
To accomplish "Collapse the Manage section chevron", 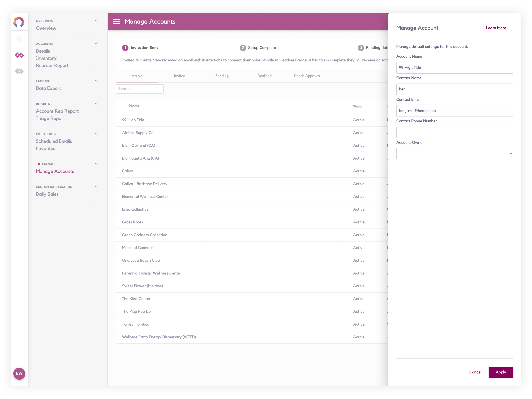I will (96, 164).
